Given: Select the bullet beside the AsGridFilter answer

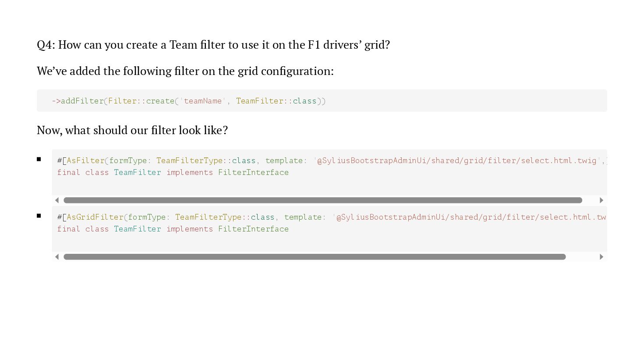Looking at the screenshot, I should click(39, 216).
